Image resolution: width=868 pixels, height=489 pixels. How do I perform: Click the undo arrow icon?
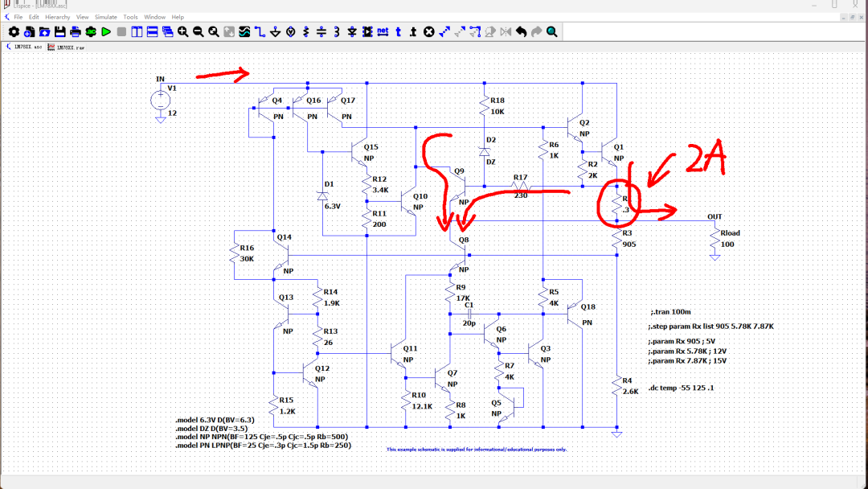click(x=521, y=32)
